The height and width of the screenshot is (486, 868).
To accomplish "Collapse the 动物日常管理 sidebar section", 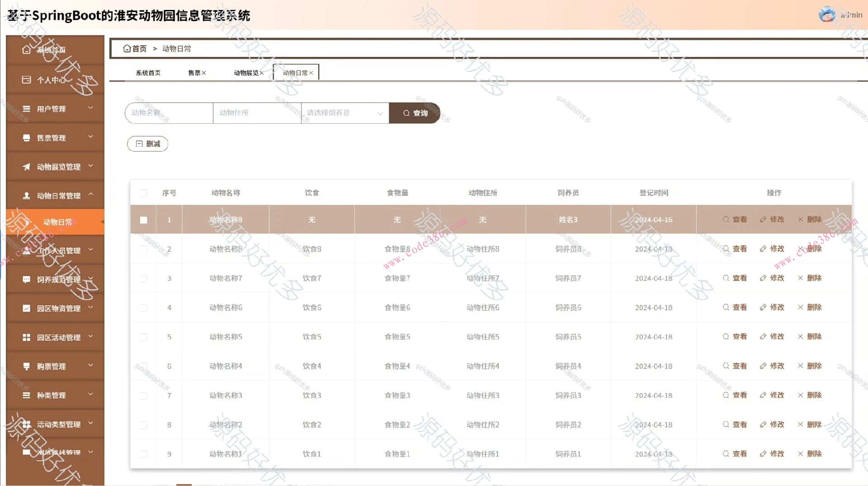I will click(x=90, y=196).
